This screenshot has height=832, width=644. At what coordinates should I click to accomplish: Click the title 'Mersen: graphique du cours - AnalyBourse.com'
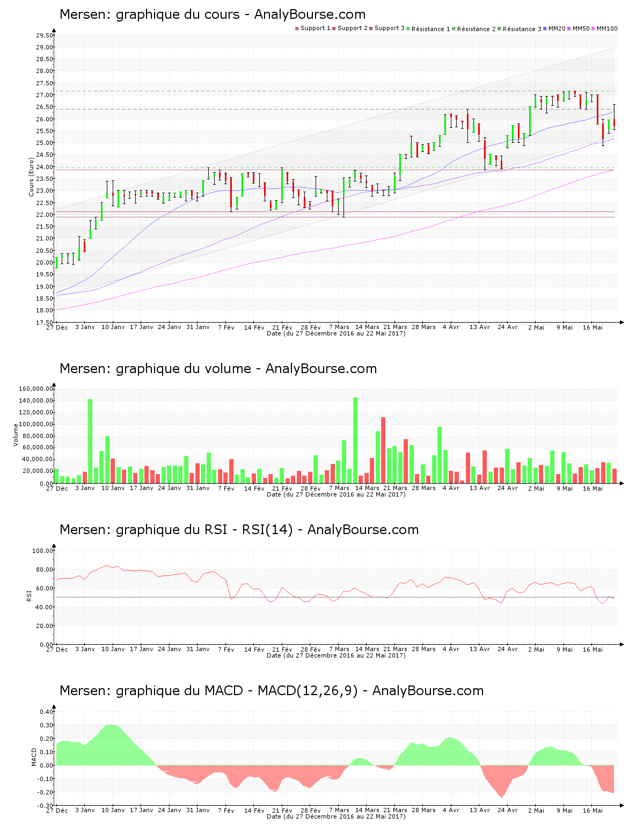(x=213, y=14)
